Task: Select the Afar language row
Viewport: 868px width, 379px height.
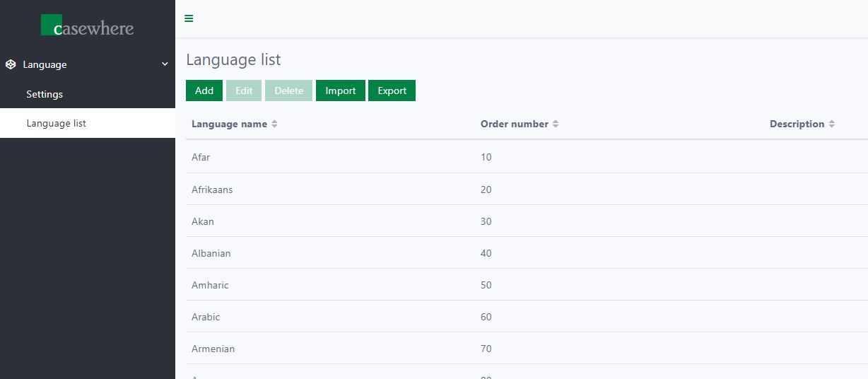Action: pyautogui.click(x=201, y=157)
